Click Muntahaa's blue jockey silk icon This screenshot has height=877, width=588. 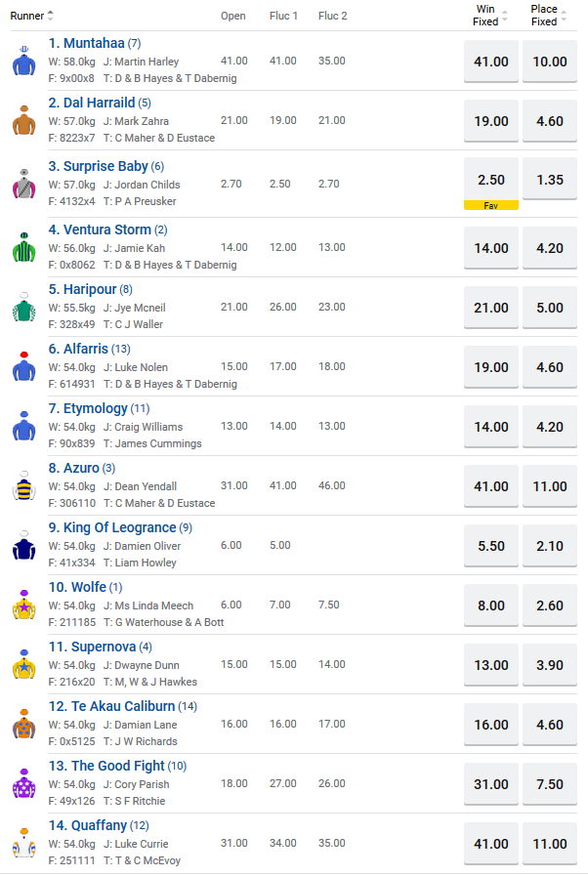pyautogui.click(x=23, y=62)
